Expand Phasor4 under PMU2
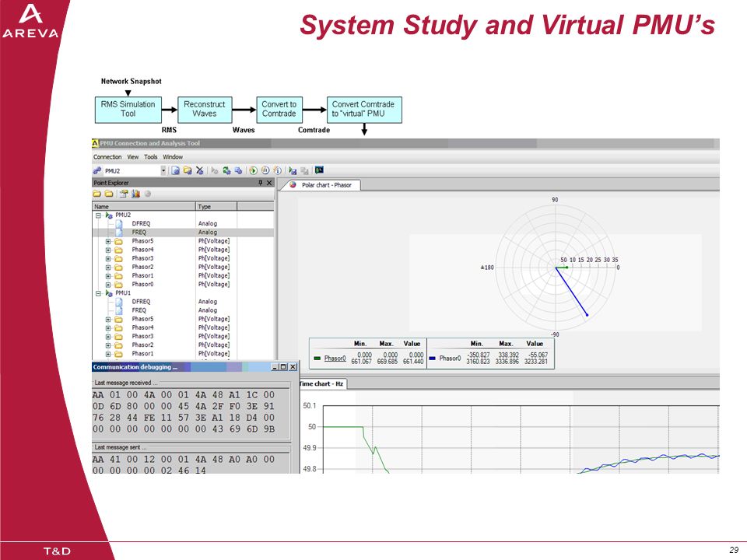 click(108, 250)
